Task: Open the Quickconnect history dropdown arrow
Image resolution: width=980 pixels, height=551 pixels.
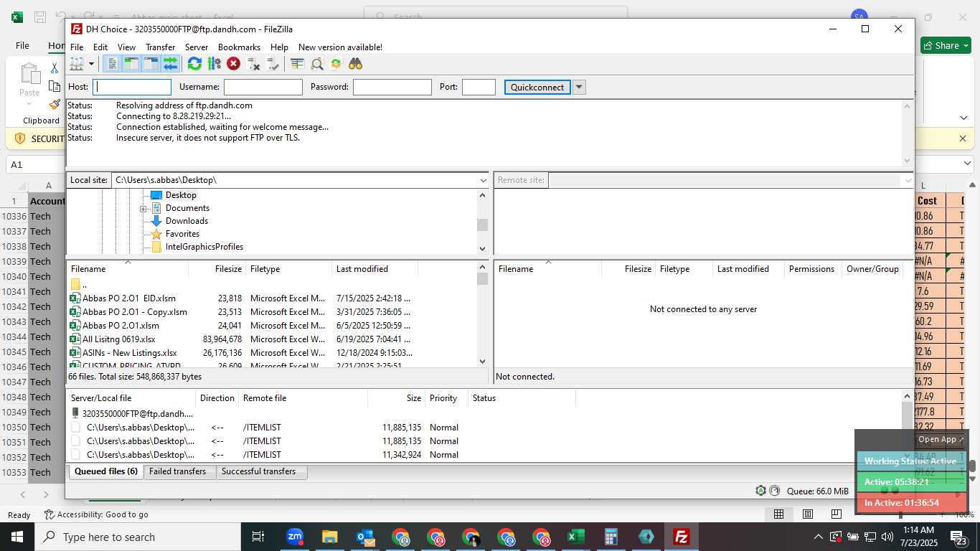Action: click(579, 87)
